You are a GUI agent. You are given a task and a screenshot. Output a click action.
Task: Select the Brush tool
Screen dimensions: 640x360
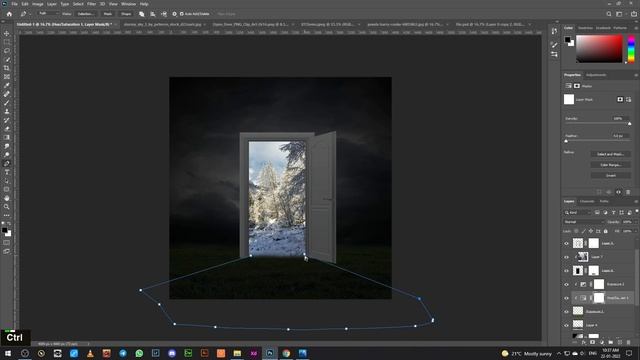[x=7, y=102]
